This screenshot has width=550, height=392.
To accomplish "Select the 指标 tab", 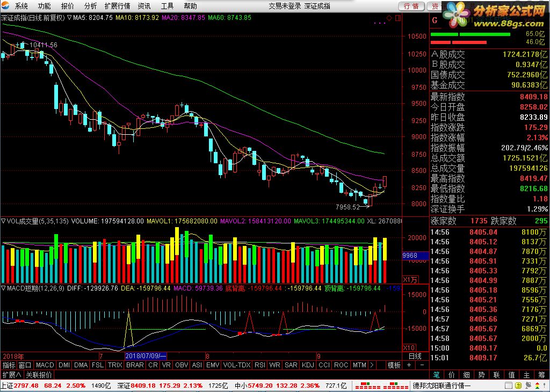I will tap(9, 365).
